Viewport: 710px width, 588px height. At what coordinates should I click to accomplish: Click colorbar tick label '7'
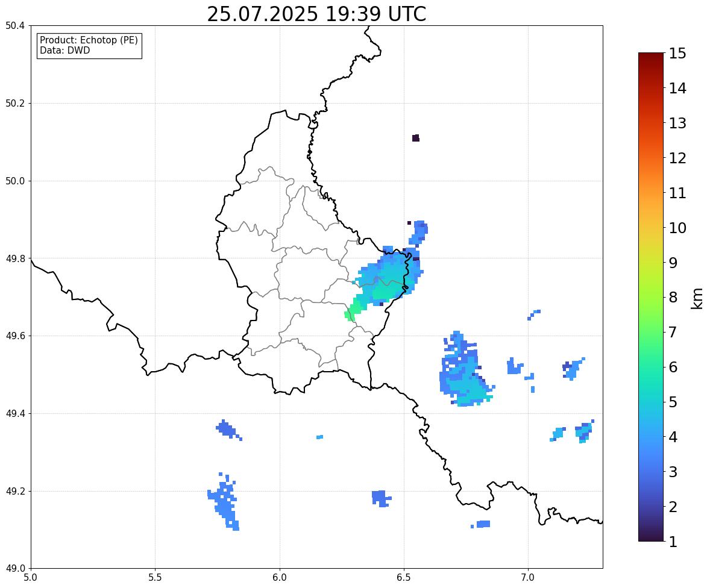pos(673,332)
